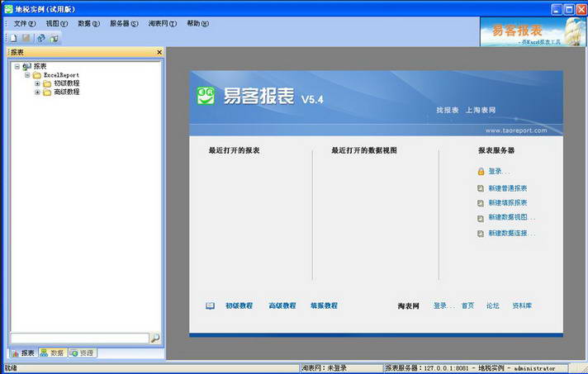
Task: Collapse the ExcelReport tree node
Action: [x=27, y=75]
